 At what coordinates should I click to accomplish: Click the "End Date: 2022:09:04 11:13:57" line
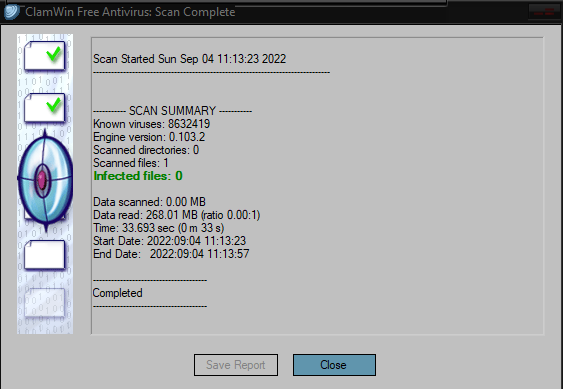[171, 254]
